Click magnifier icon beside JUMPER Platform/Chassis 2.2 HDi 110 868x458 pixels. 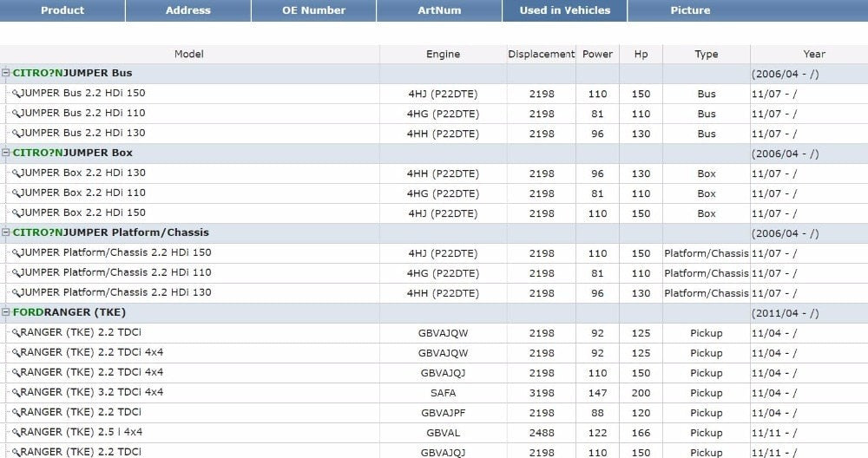[16, 273]
